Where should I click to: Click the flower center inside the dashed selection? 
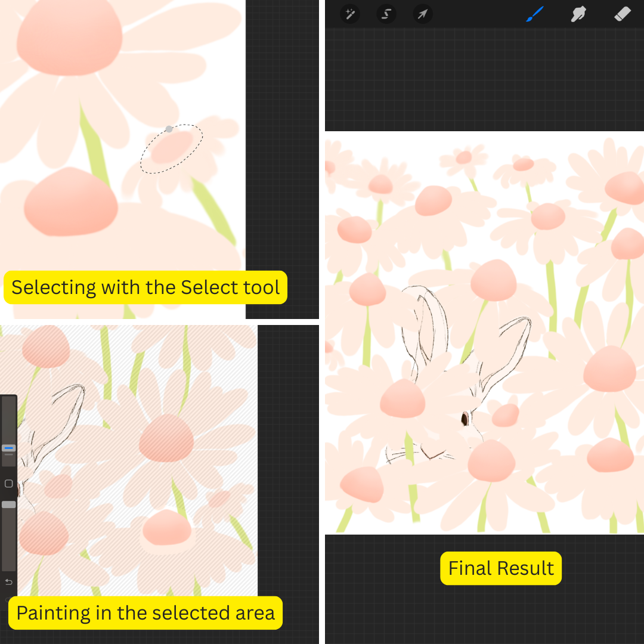coord(172,148)
